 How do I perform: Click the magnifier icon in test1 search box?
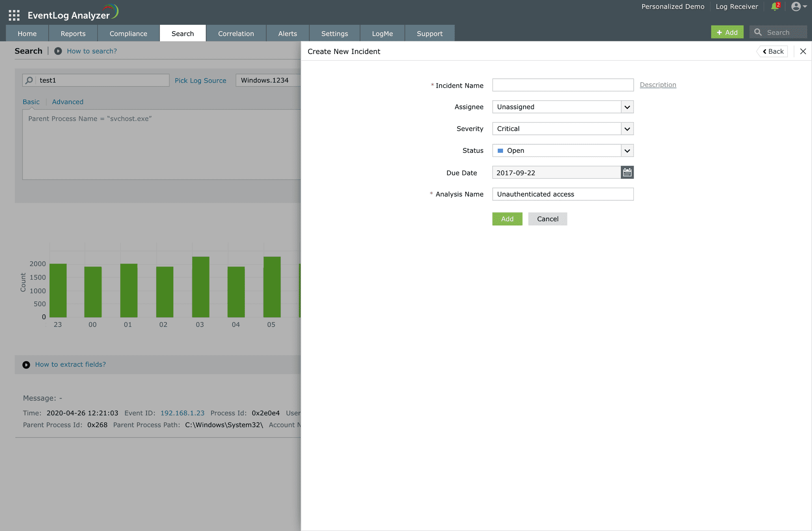tap(29, 80)
